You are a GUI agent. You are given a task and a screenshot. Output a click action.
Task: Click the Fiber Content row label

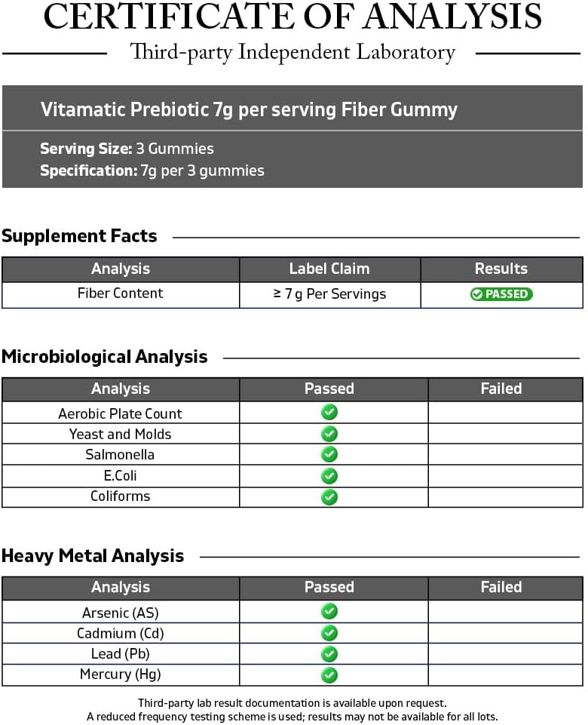(x=120, y=293)
